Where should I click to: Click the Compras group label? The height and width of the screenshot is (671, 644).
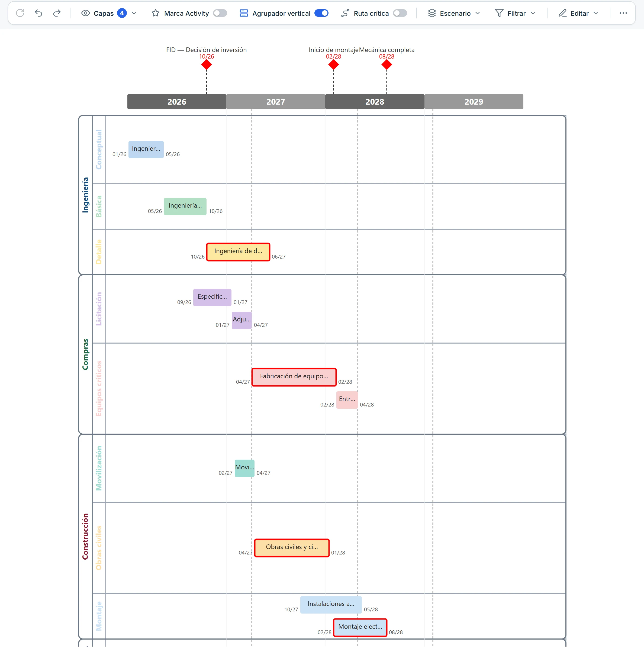[x=85, y=354]
